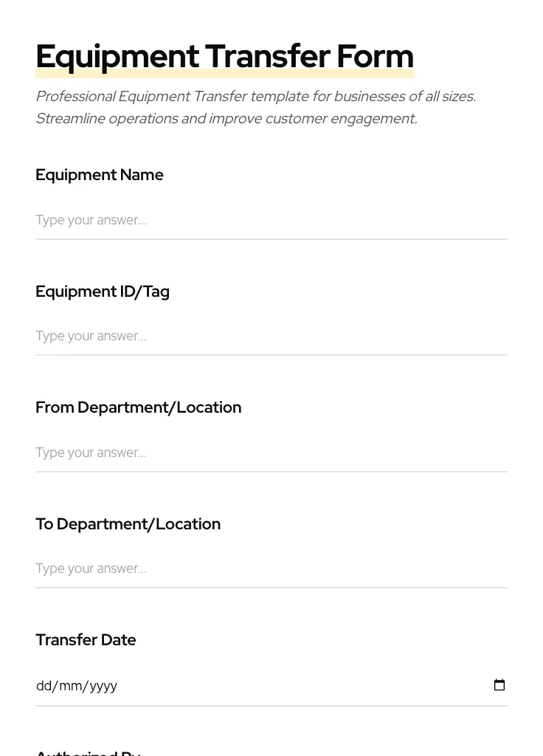Click the word "Transfer" in the form title
Viewport: 543px width, 756px height.
(267, 57)
